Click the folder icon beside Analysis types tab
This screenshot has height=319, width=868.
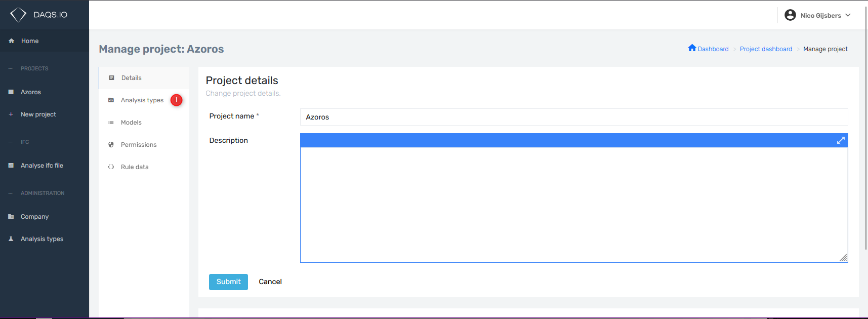tap(111, 100)
